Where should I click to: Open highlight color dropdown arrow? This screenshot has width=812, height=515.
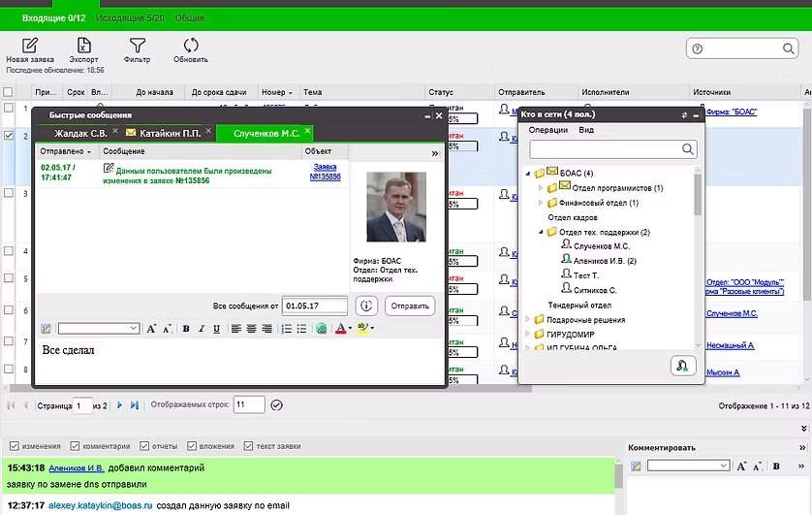(x=372, y=329)
